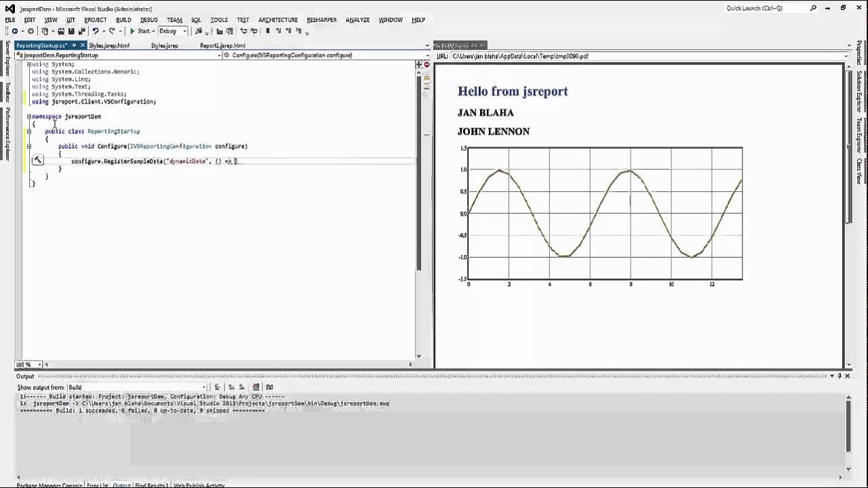Click the editor split window icon
The width and height of the screenshot is (868, 488).
pos(419,64)
